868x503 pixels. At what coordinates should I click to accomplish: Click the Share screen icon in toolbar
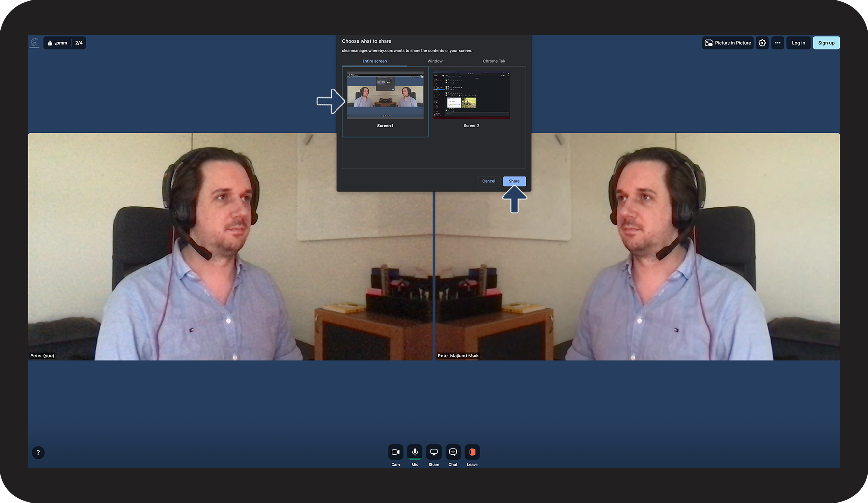point(434,452)
